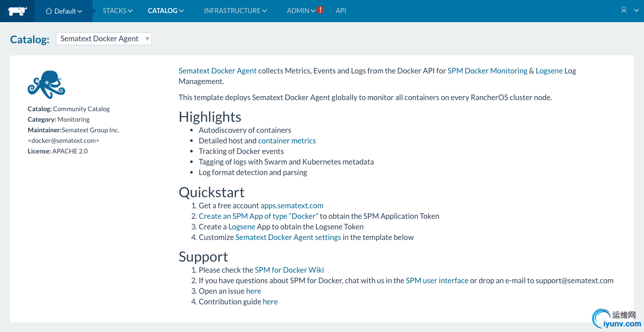Click the Sematext octopus logo
The image size is (644, 332).
click(x=46, y=85)
